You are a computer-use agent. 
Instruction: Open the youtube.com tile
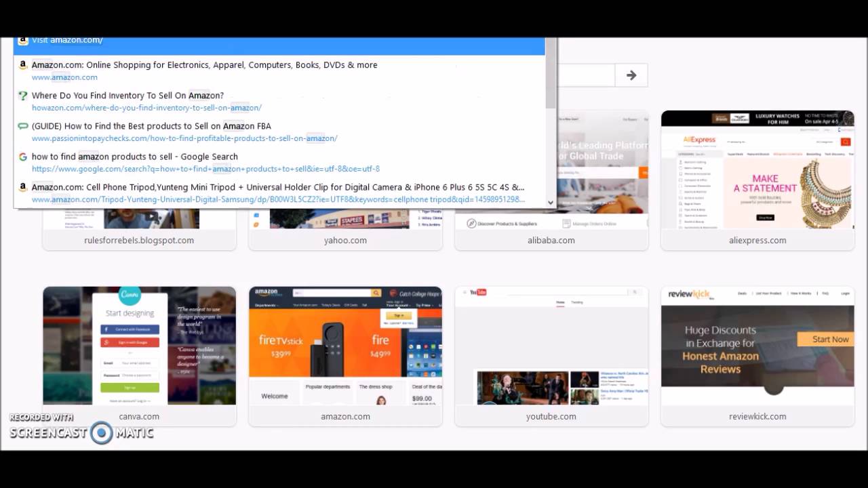point(551,357)
